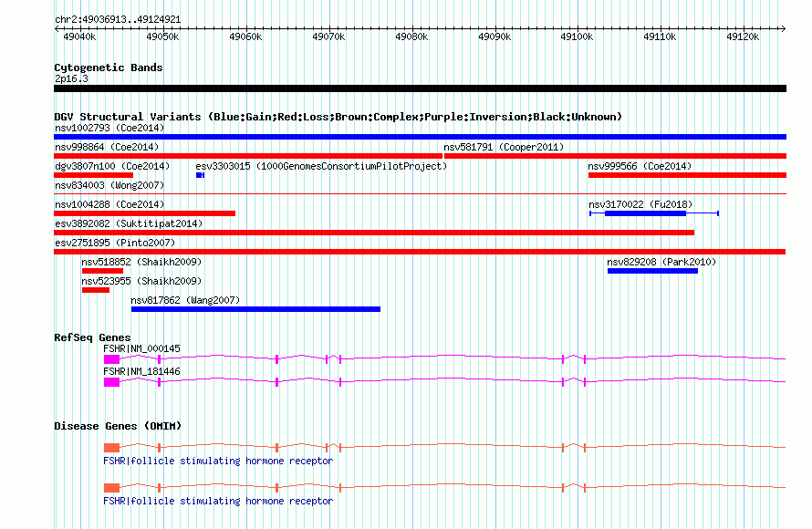The image size is (812, 529).
Task: Select the nsv998864 (Coe2014) red loss bar
Action: tap(248, 156)
